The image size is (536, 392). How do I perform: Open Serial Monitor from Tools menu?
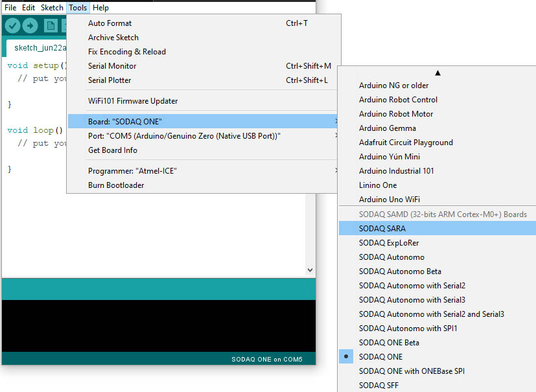pos(112,66)
